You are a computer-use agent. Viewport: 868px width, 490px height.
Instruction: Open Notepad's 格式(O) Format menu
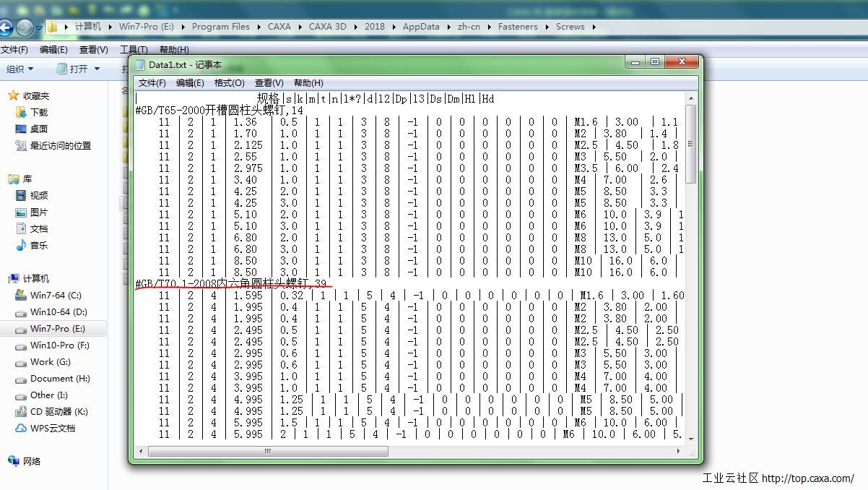[x=229, y=82]
